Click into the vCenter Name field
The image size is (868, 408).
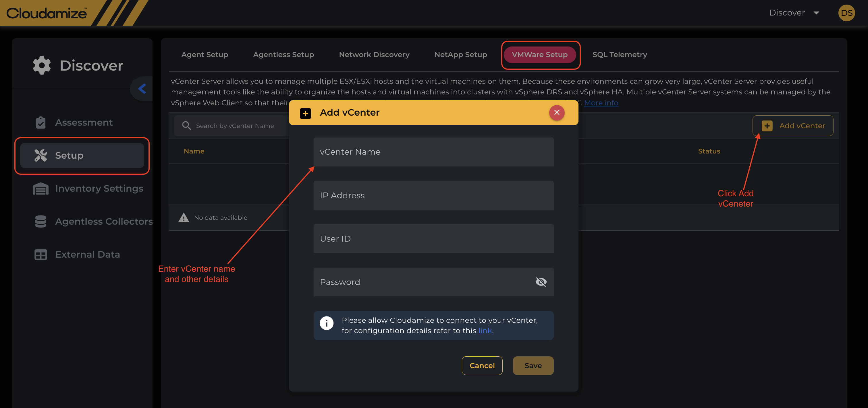click(x=433, y=152)
